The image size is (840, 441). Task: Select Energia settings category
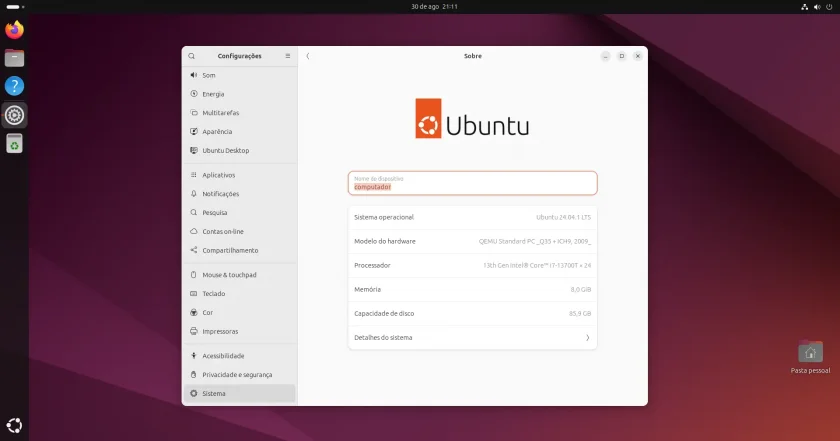click(x=239, y=94)
